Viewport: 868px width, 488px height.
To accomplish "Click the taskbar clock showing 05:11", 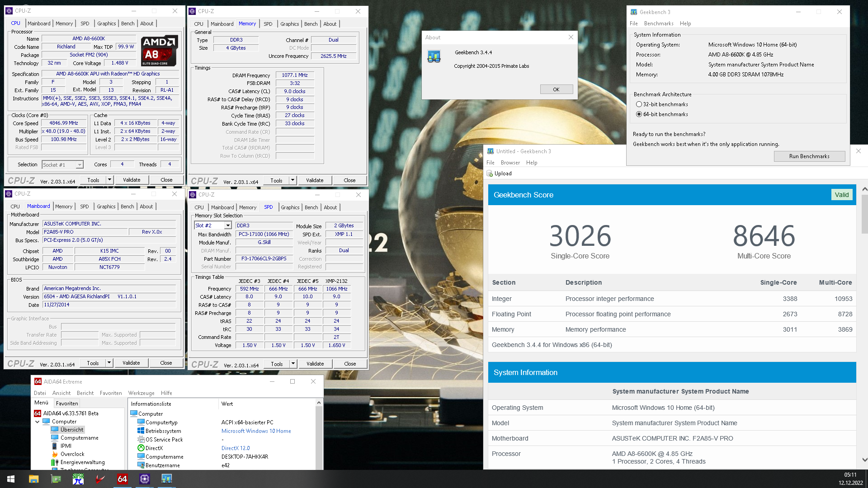I will 850,475.
